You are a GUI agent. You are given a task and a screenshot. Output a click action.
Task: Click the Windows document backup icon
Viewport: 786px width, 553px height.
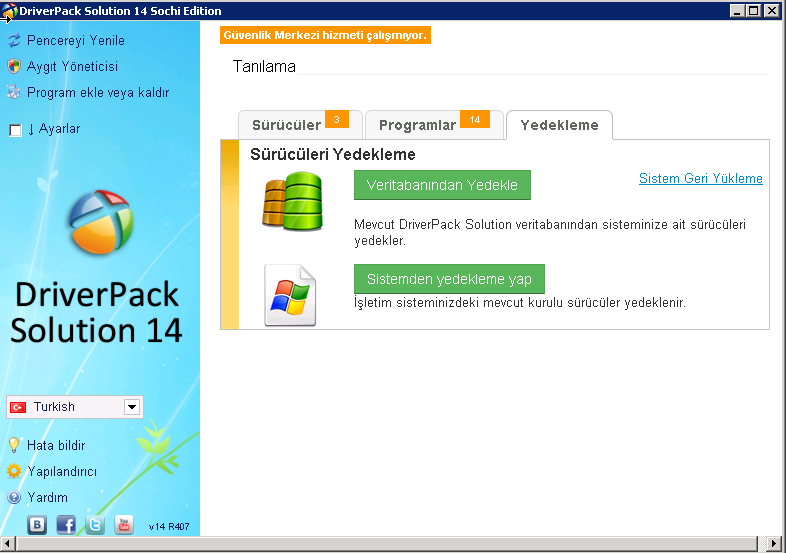[290, 295]
